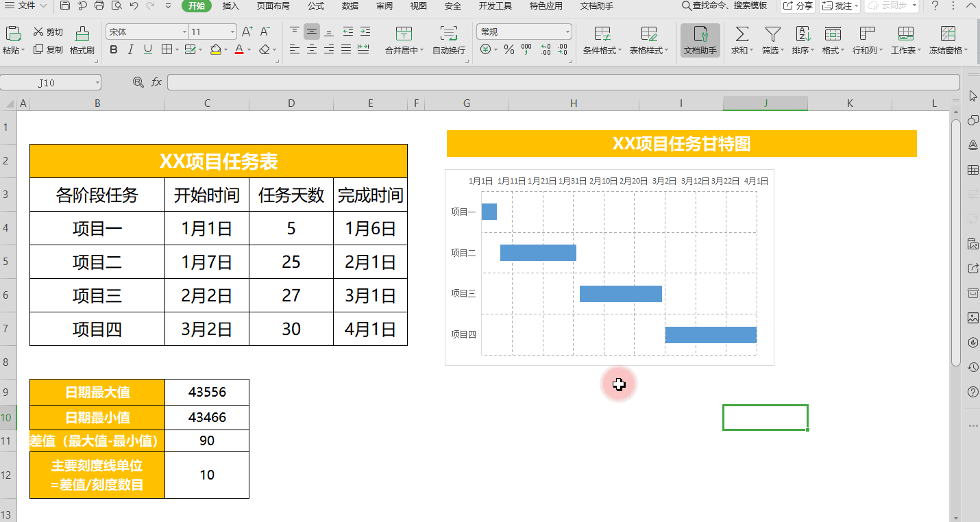Switch to the 公式 (Formulas) tab
The height and width of the screenshot is (522, 980).
(x=316, y=6)
